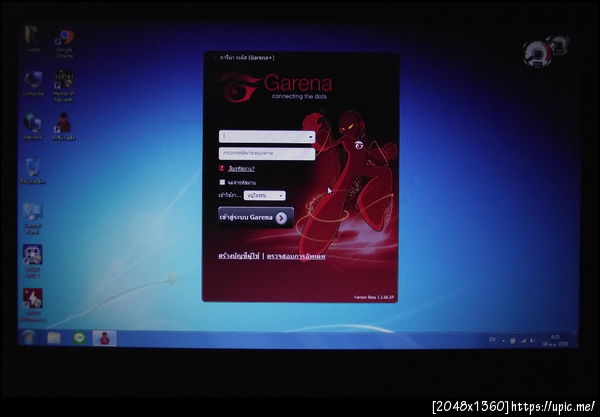The width and height of the screenshot is (600, 417).
Task: Click the 'connecting the dots' tagline
Action: point(299,96)
